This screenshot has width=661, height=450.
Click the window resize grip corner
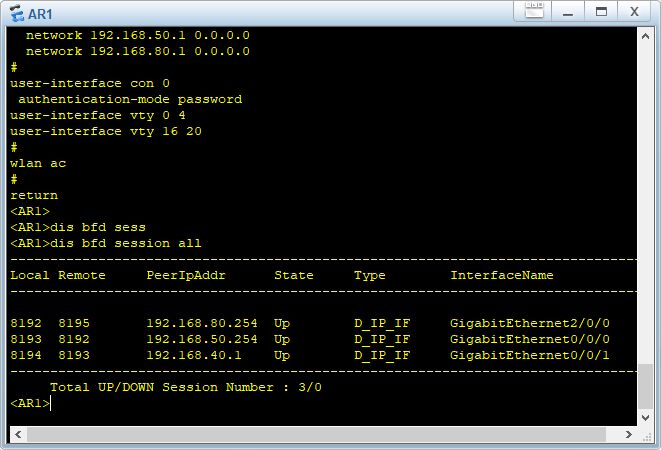[x=647, y=437]
